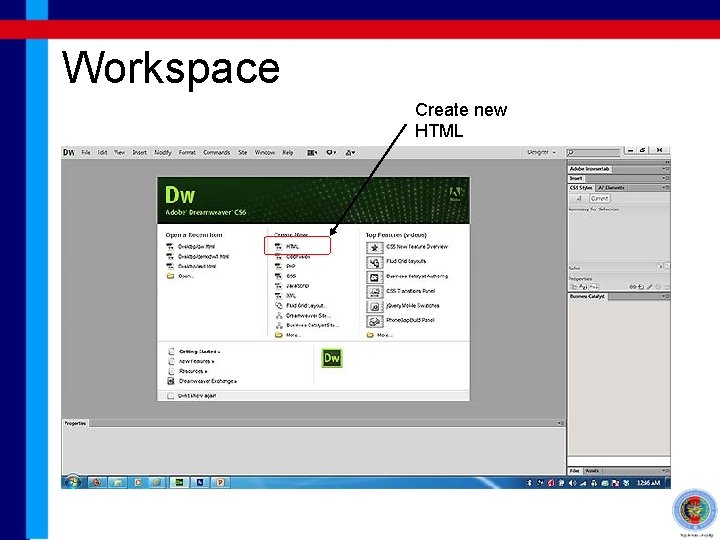
Task: Open the Properties panel options menu
Action: [x=561, y=423]
